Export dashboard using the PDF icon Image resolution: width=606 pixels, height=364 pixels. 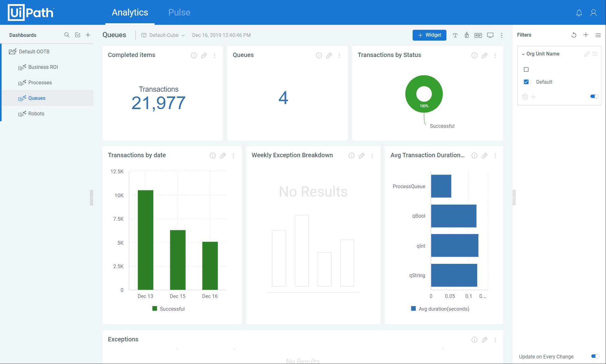point(478,35)
